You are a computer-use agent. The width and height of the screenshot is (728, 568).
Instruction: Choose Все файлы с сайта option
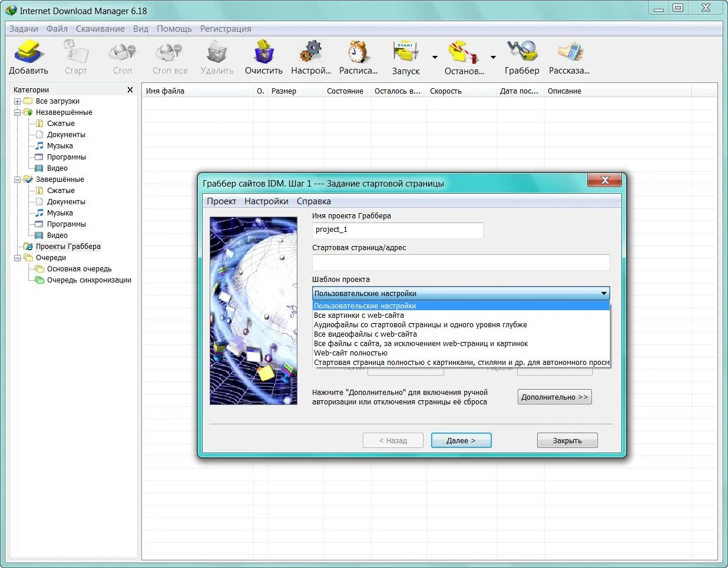[x=461, y=344]
